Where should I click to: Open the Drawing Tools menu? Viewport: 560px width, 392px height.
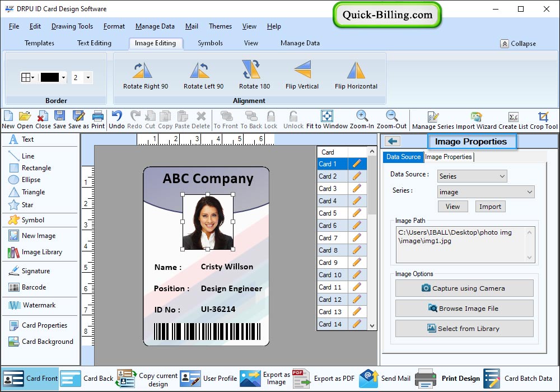click(72, 26)
